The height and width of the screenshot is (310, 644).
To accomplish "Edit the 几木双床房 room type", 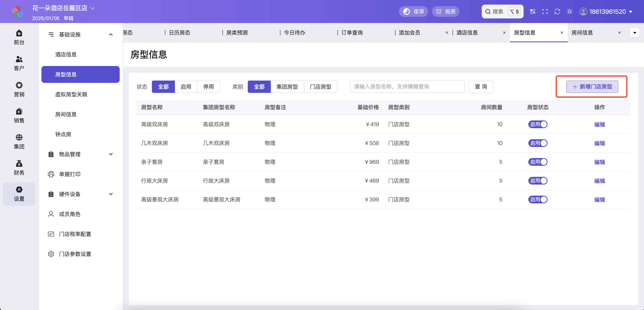I will coord(600,143).
